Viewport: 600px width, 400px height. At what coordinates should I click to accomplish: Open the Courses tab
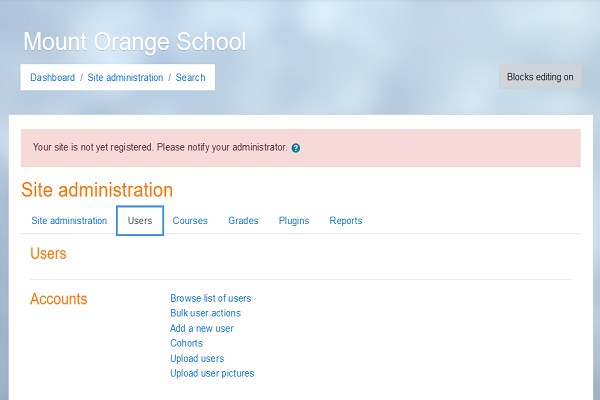(x=190, y=221)
